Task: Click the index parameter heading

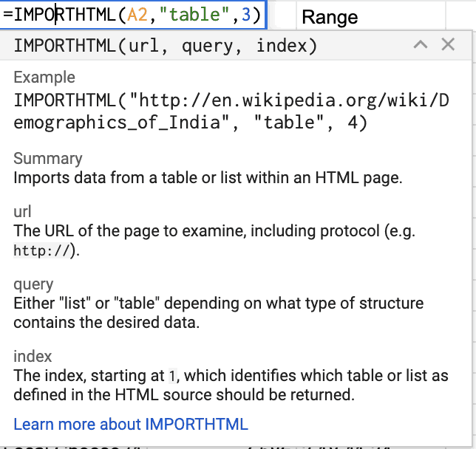Action: click(33, 356)
